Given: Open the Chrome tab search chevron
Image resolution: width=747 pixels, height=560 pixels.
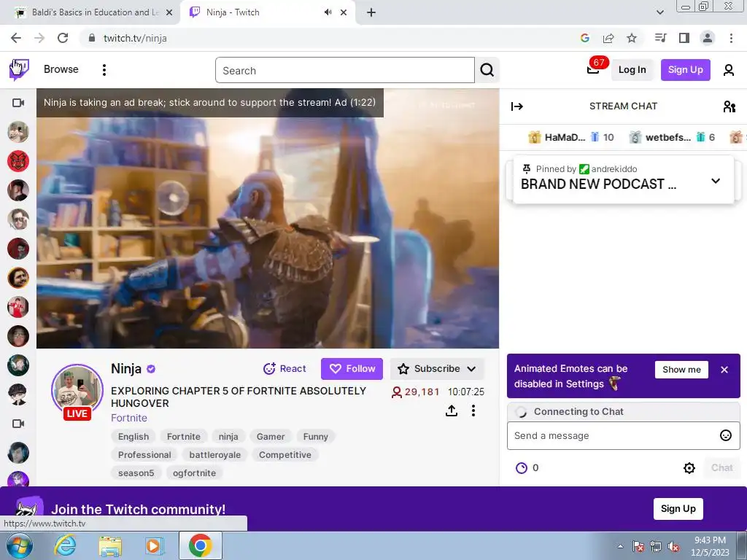Looking at the screenshot, I should pos(659,12).
